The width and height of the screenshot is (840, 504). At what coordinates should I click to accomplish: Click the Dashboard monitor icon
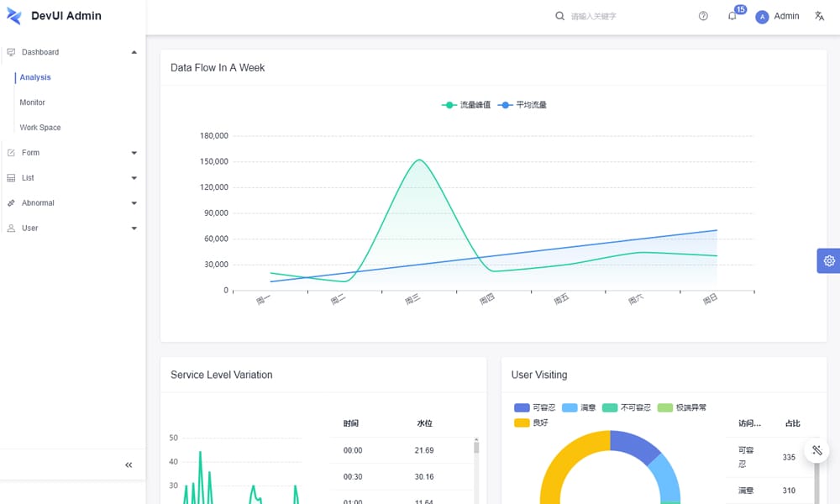point(11,52)
